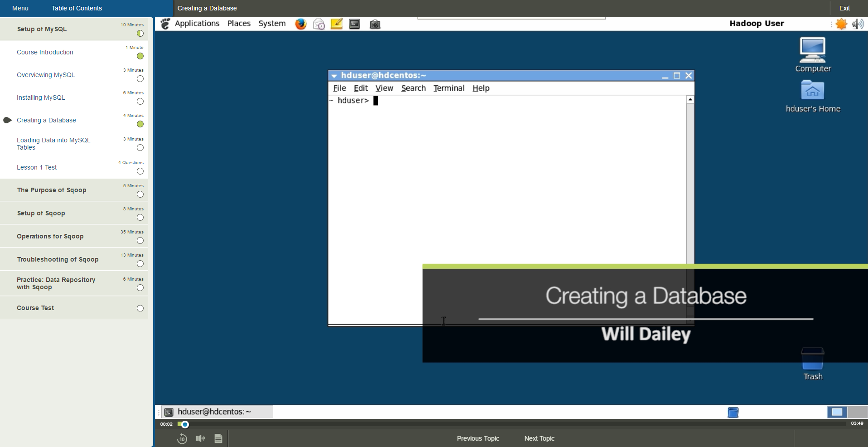868x447 pixels.
Task: Mute the video with the volume icon
Action: pos(200,438)
